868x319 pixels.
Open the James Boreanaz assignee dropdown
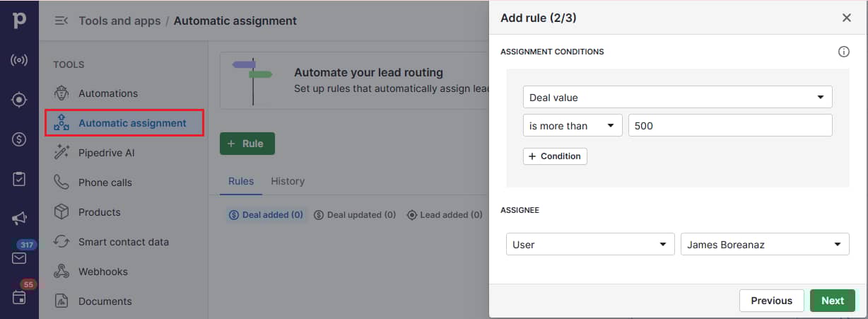[765, 244]
